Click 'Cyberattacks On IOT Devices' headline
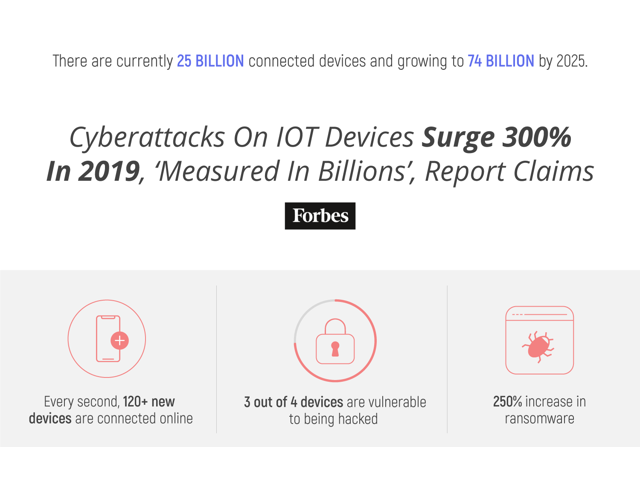Screen dimensions: 640x480 click(242, 138)
